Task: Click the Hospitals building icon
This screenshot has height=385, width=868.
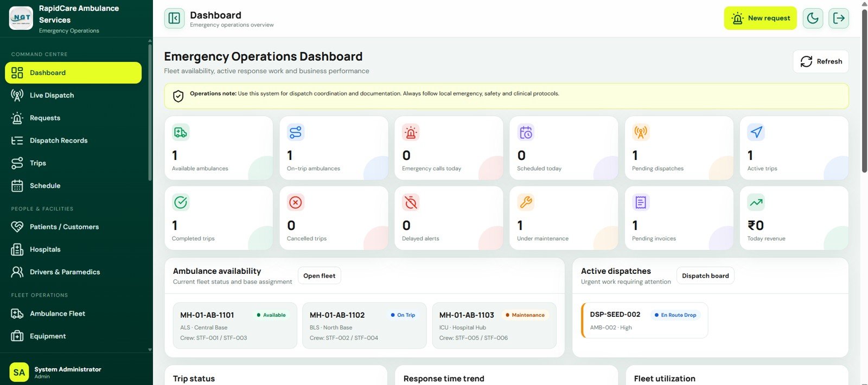Action: 17,249
